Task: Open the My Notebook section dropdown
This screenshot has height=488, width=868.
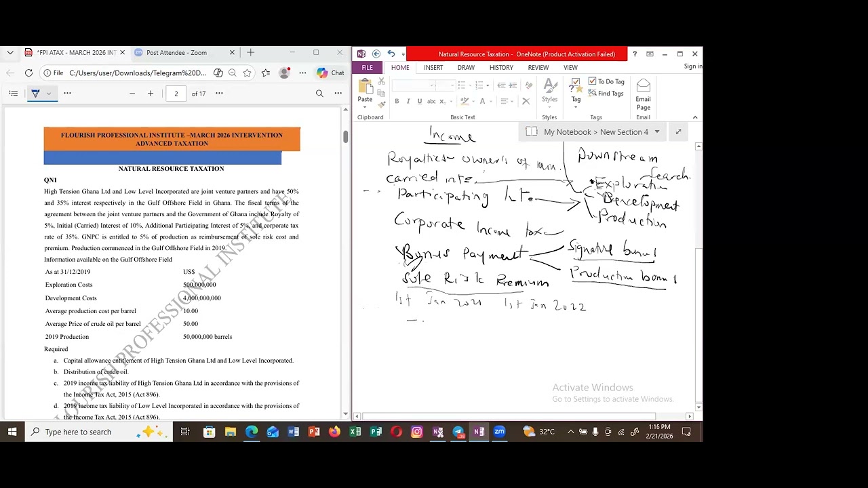Action: [656, 132]
